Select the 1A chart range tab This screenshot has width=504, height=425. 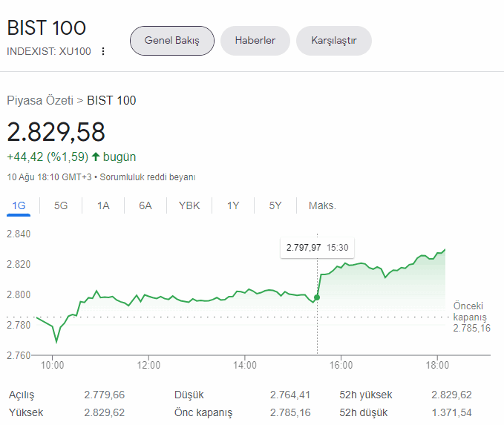coord(103,205)
